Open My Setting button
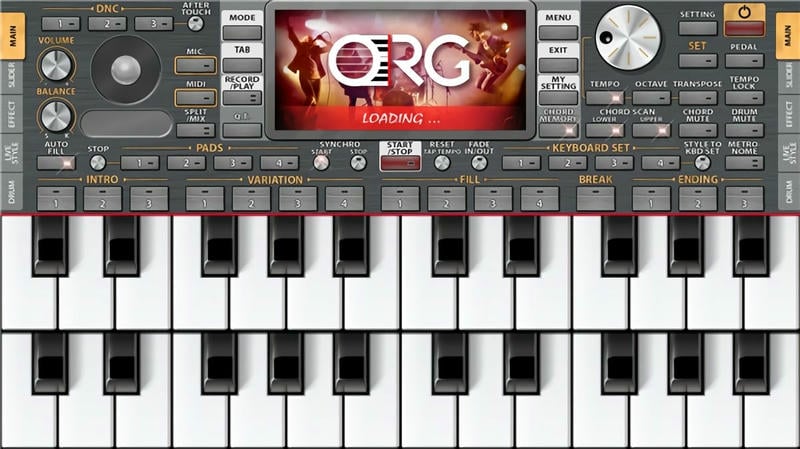800x449 pixels. point(558,98)
